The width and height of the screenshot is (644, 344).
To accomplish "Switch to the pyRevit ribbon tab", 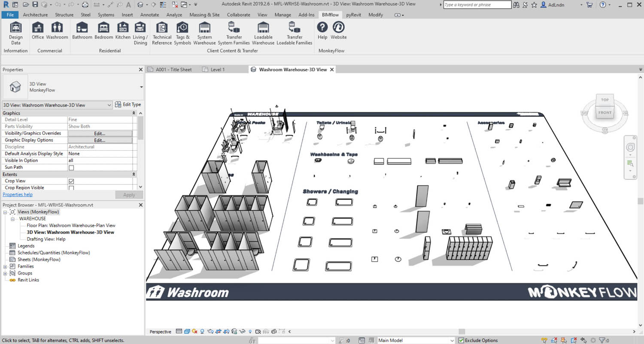I will click(x=353, y=15).
